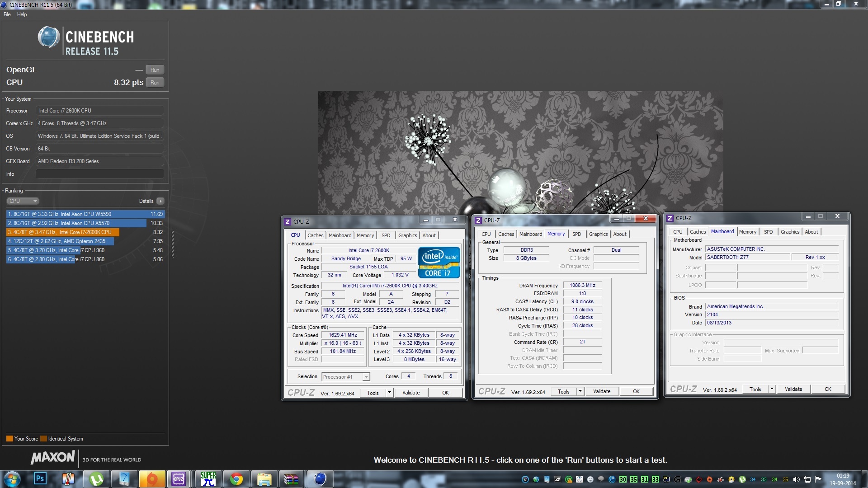Click the Z icon in the CPU-Z CPU window title bar
The height and width of the screenshot is (488, 868).
click(x=288, y=221)
